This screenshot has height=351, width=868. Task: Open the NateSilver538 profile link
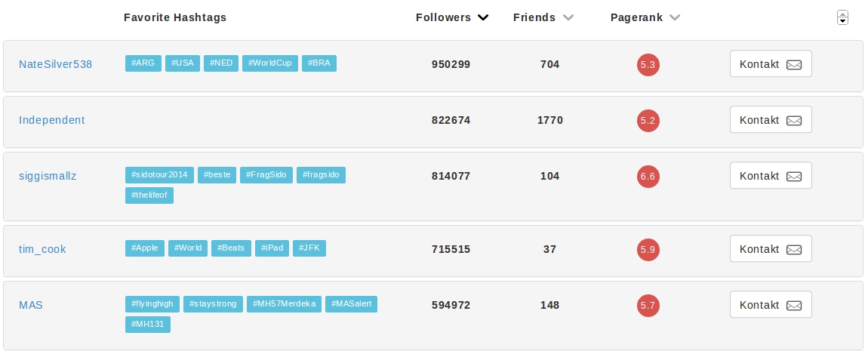tap(55, 64)
